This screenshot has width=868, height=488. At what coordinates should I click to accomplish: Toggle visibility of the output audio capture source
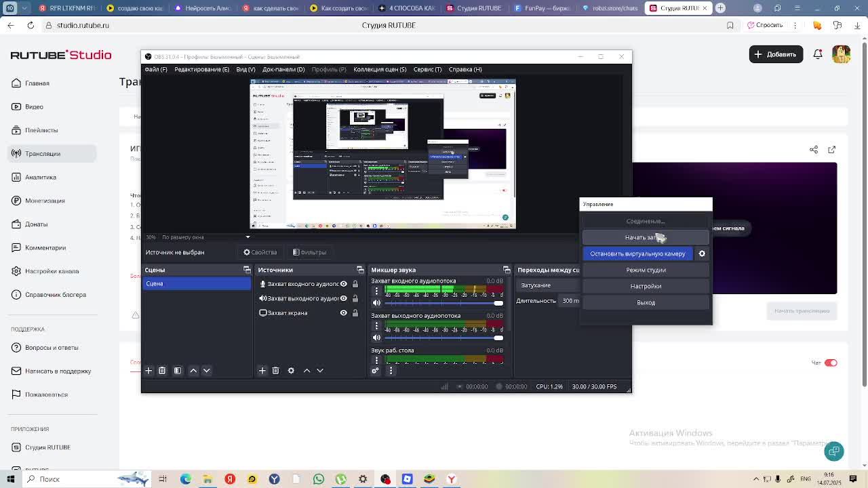343,298
